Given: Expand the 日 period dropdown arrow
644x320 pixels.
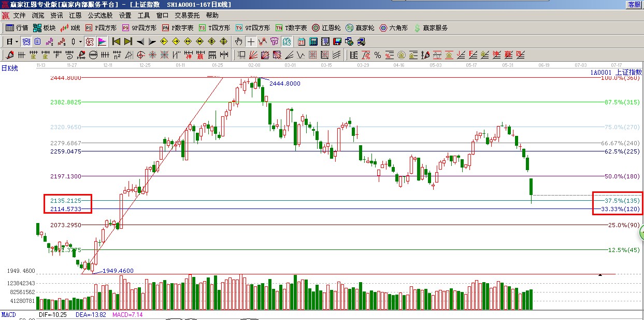Looking at the screenshot, I should [17, 41].
